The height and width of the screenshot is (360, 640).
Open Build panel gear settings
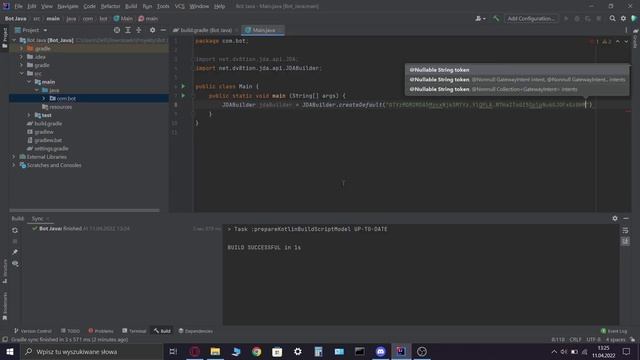coord(615,218)
